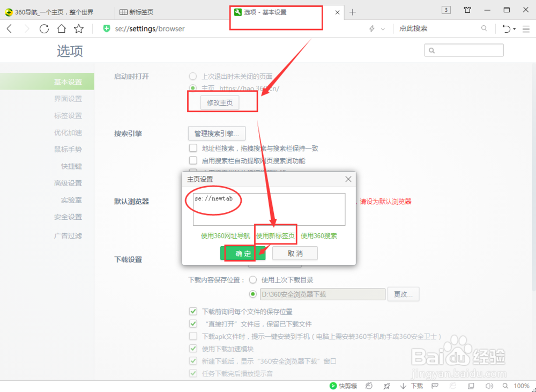536x392 pixels.
Task: Click 使用360搜索 link
Action: coord(318,235)
